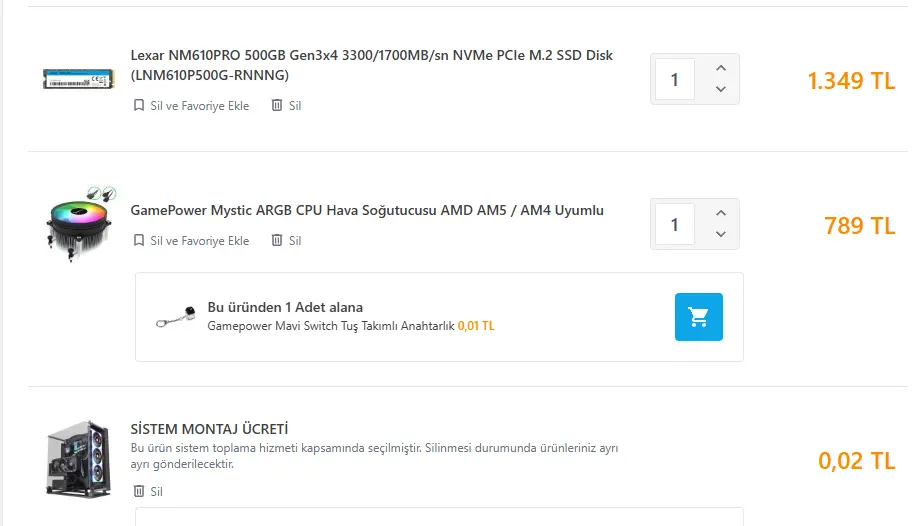Decrease Lexar SSD quantity with down arrow
The image size is (914, 526).
pos(721,89)
